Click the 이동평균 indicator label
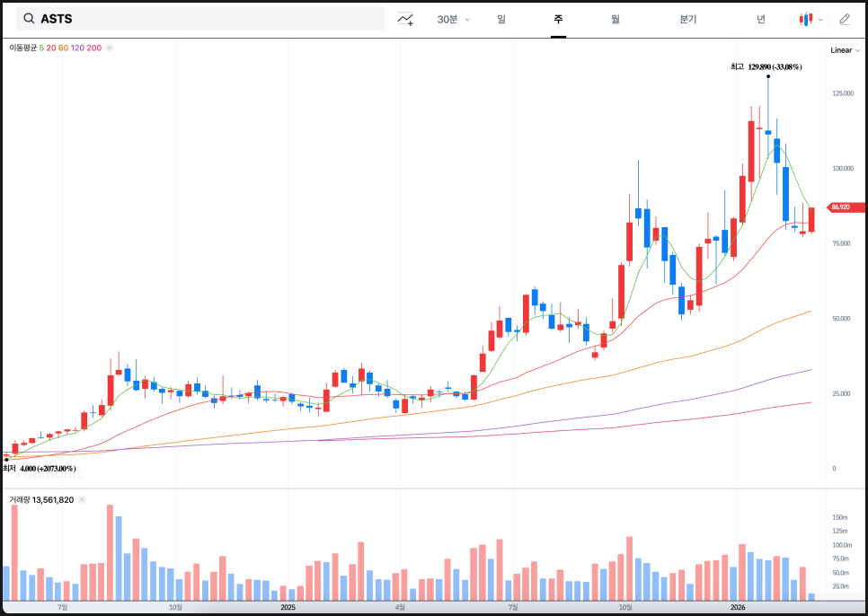 22,48
